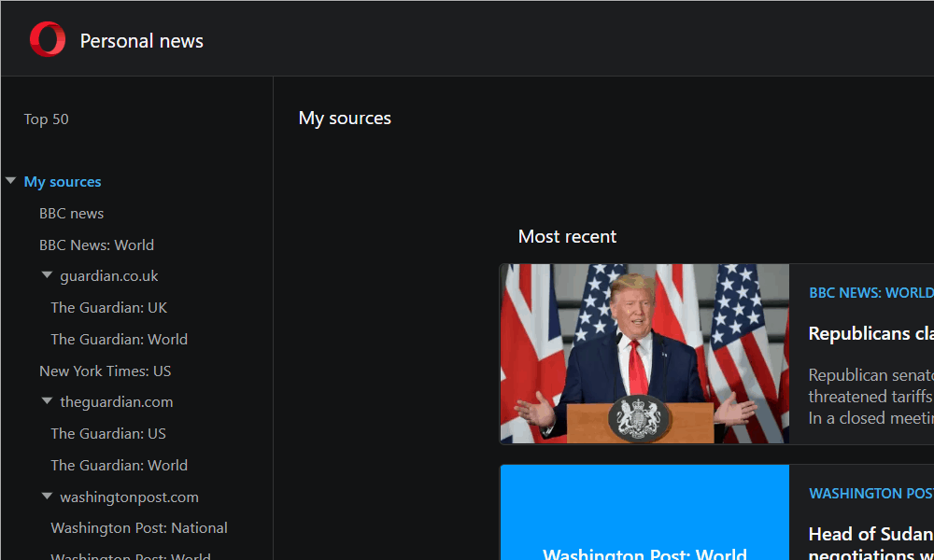Collapse the theguardian.com group

pyautogui.click(x=47, y=401)
